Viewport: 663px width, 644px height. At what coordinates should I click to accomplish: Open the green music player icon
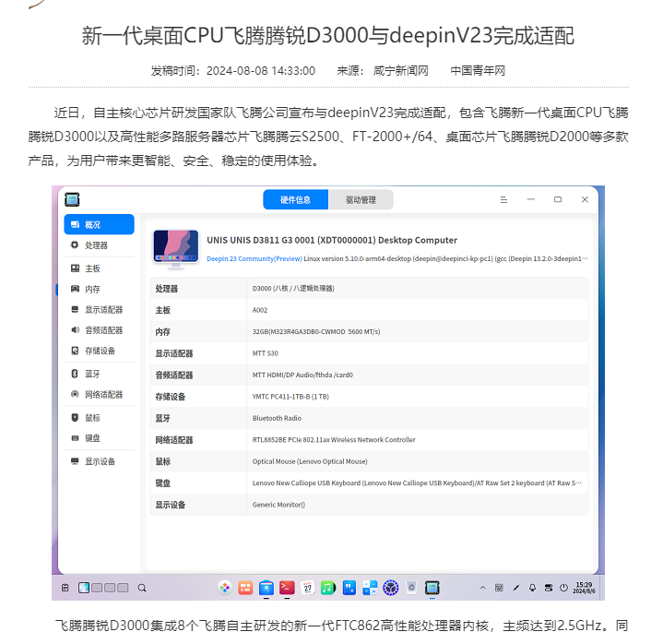(x=328, y=588)
